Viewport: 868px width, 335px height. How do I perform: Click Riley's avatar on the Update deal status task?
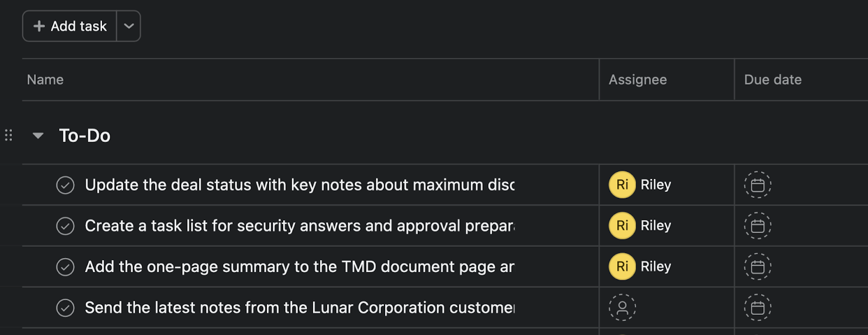coord(622,185)
